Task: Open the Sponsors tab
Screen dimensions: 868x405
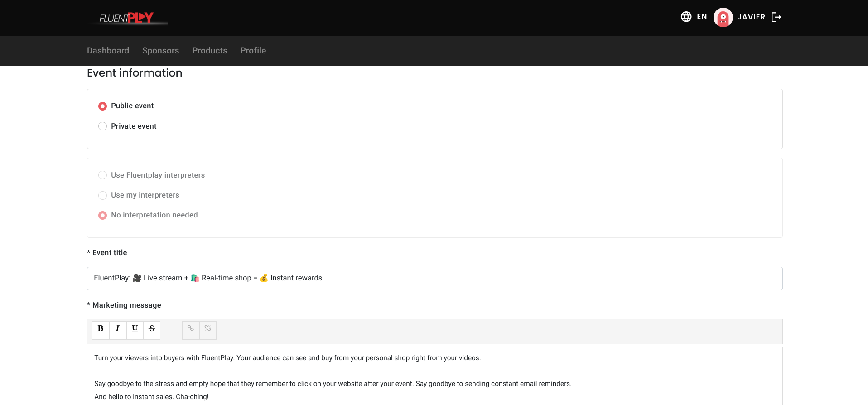Action: (160, 51)
